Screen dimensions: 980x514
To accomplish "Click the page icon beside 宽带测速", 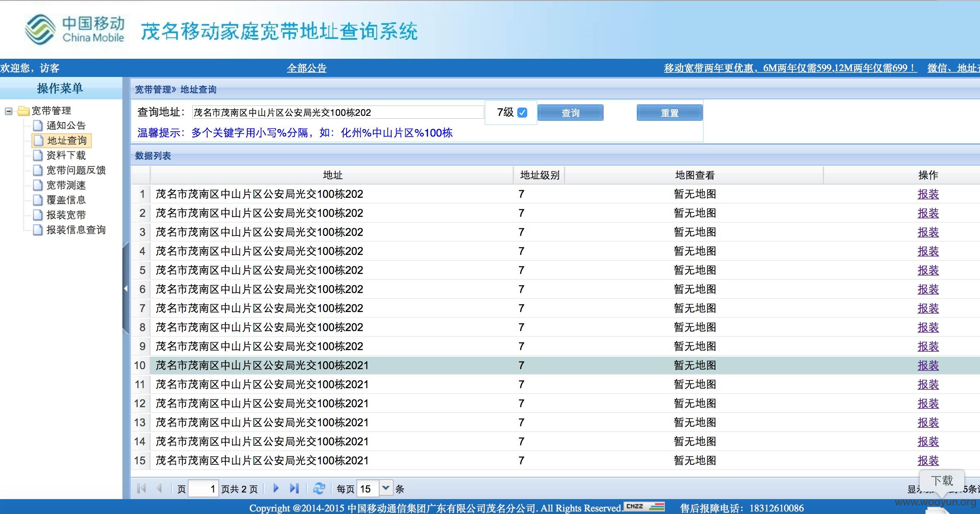I will point(38,185).
